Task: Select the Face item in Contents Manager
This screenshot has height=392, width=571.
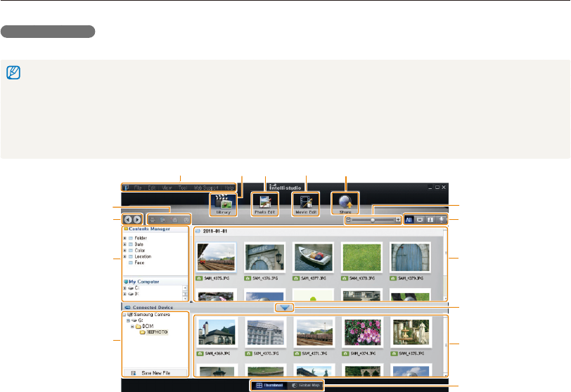Action: (x=139, y=263)
